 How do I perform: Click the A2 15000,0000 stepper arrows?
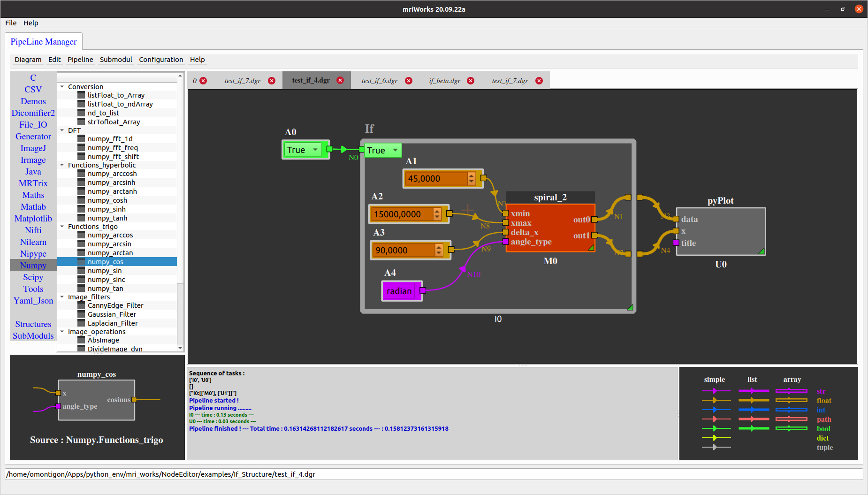click(437, 214)
